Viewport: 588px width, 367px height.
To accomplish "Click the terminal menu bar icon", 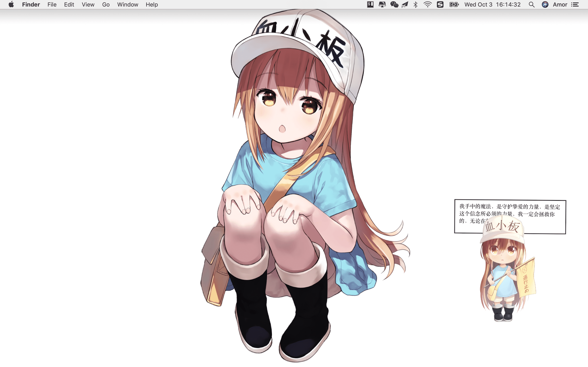I will point(370,4).
